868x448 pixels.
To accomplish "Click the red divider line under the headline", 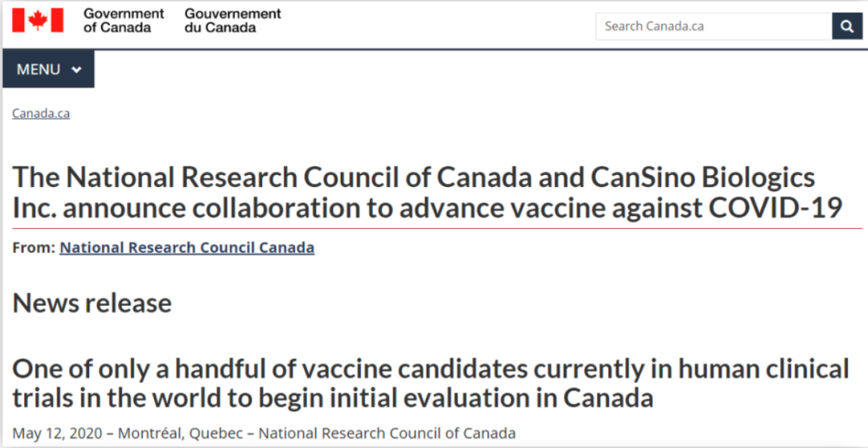I will [426, 229].
